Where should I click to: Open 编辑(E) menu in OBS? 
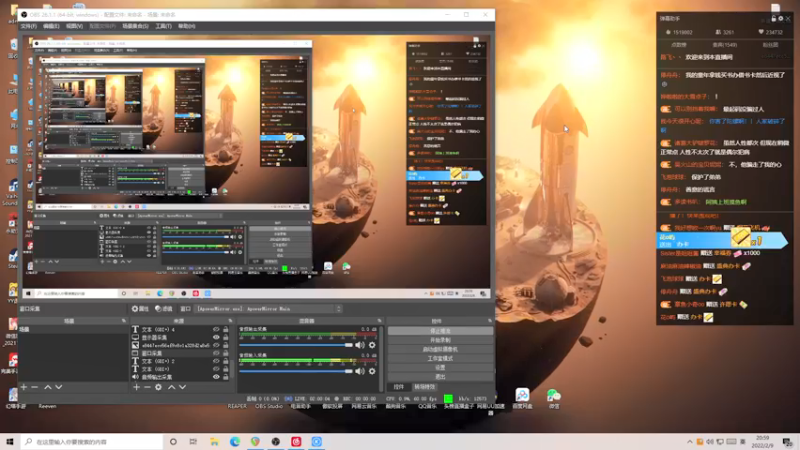(51, 26)
